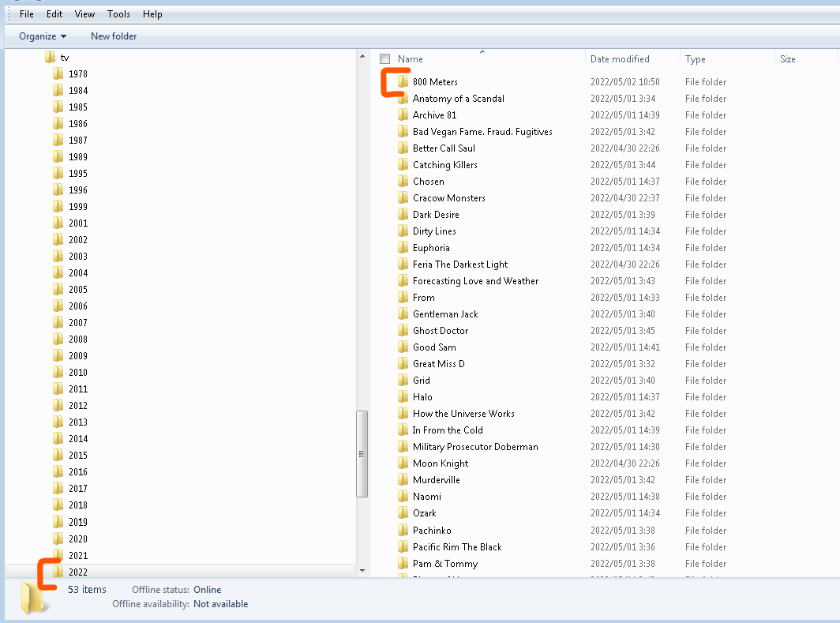This screenshot has height=623, width=840.
Task: Sort by the Type column header
Action: pyautogui.click(x=695, y=59)
